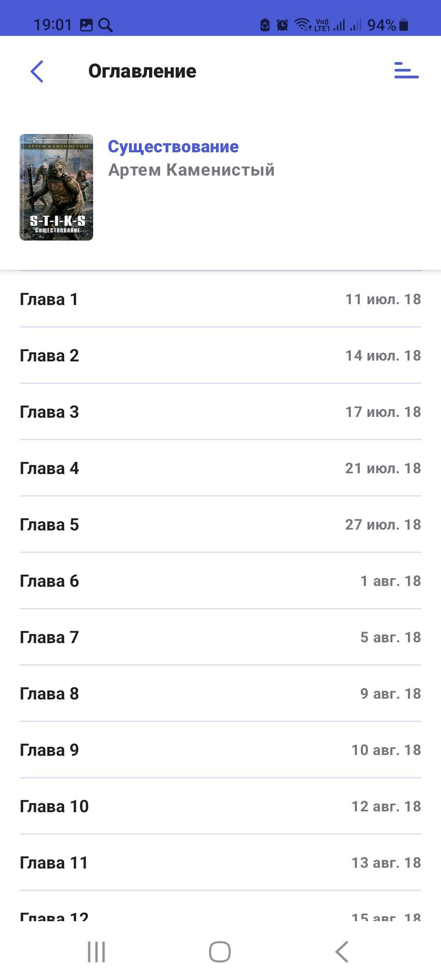Tap the alarm clock status icon

click(x=282, y=25)
